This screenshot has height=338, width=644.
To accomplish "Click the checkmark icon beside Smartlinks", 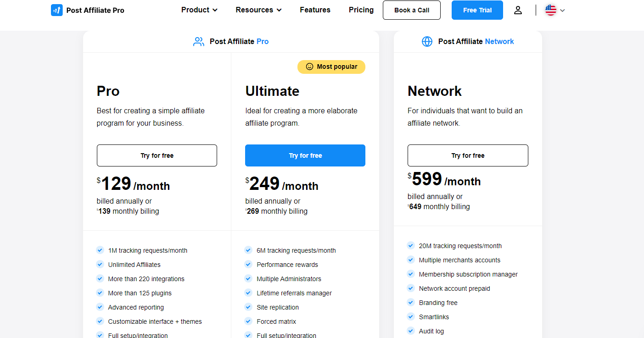I will coord(411,317).
